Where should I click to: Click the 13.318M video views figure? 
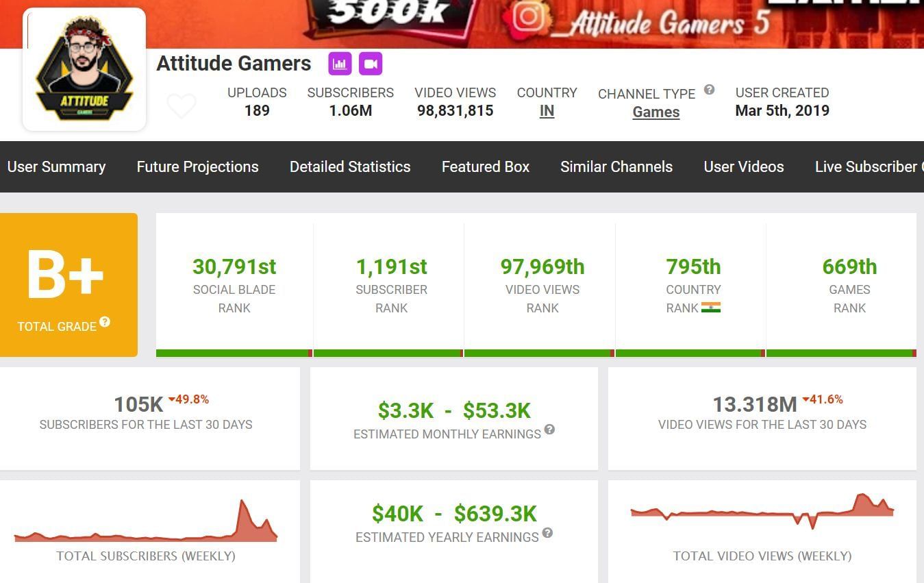755,404
